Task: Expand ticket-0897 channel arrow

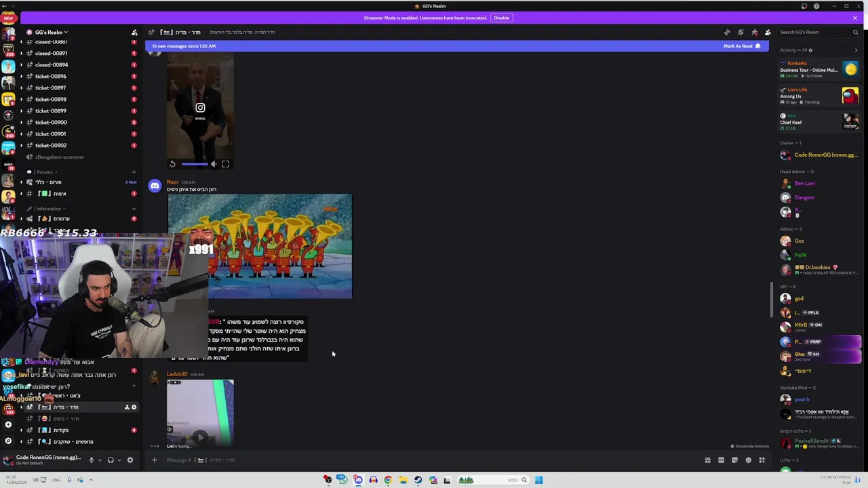Action: (x=21, y=87)
